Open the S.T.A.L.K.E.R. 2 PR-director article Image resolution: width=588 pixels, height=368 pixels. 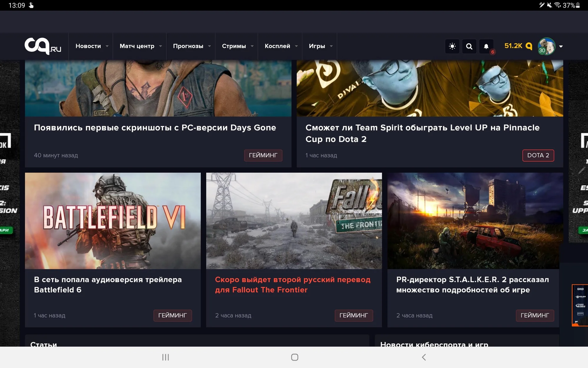pyautogui.click(x=472, y=285)
